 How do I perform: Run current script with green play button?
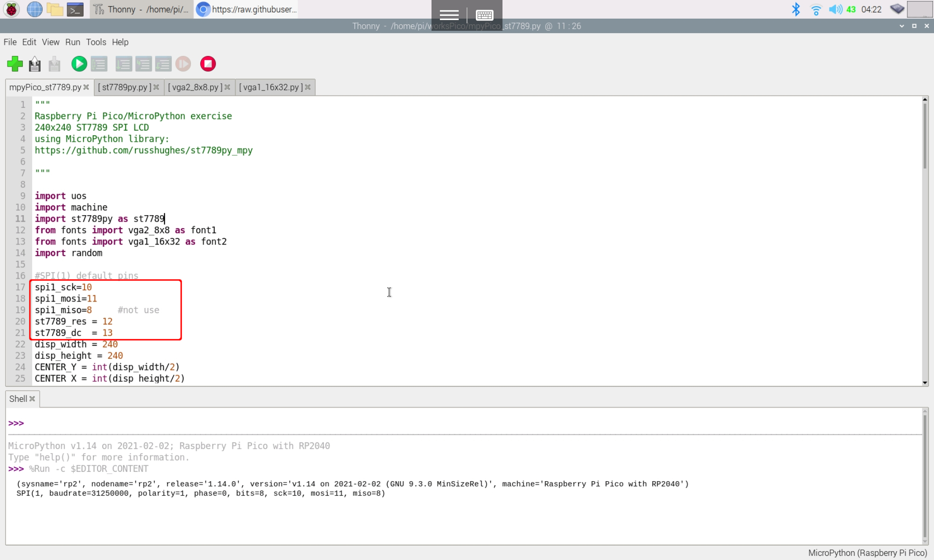(79, 64)
